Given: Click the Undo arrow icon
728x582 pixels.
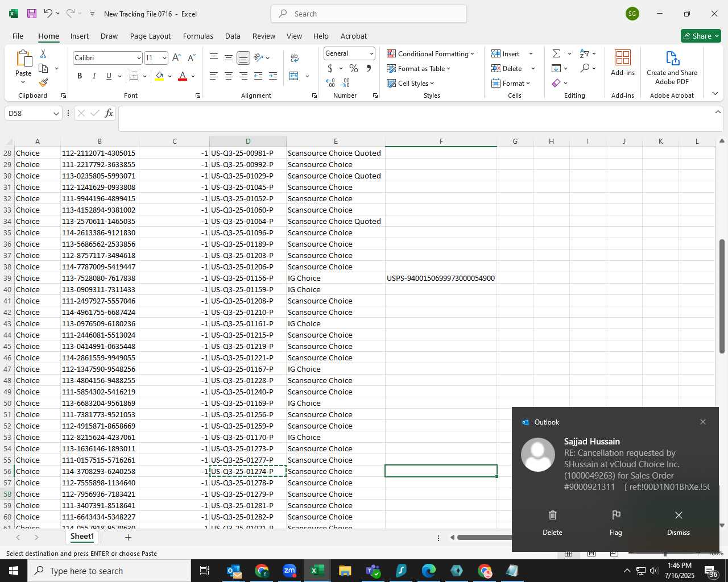Looking at the screenshot, I should coord(48,14).
